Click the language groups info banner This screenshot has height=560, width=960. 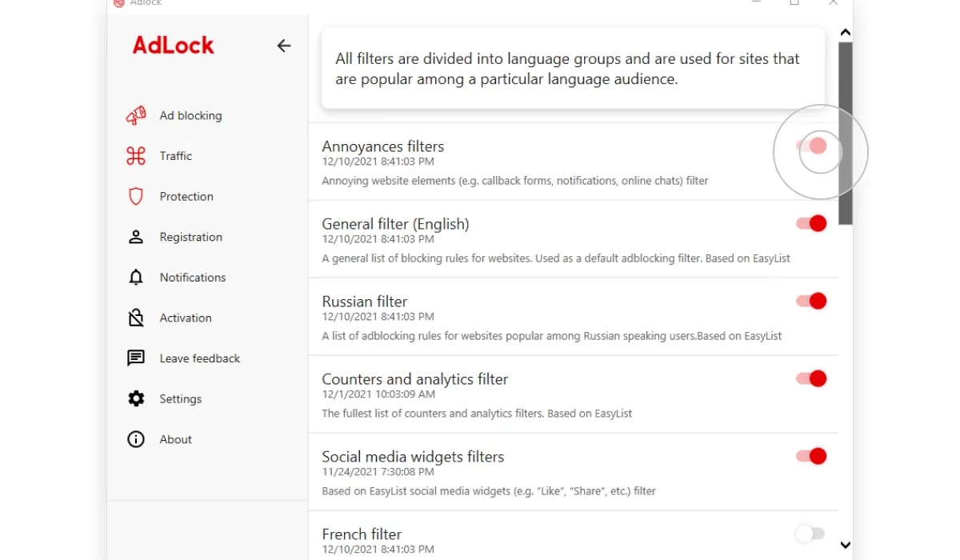(x=573, y=69)
